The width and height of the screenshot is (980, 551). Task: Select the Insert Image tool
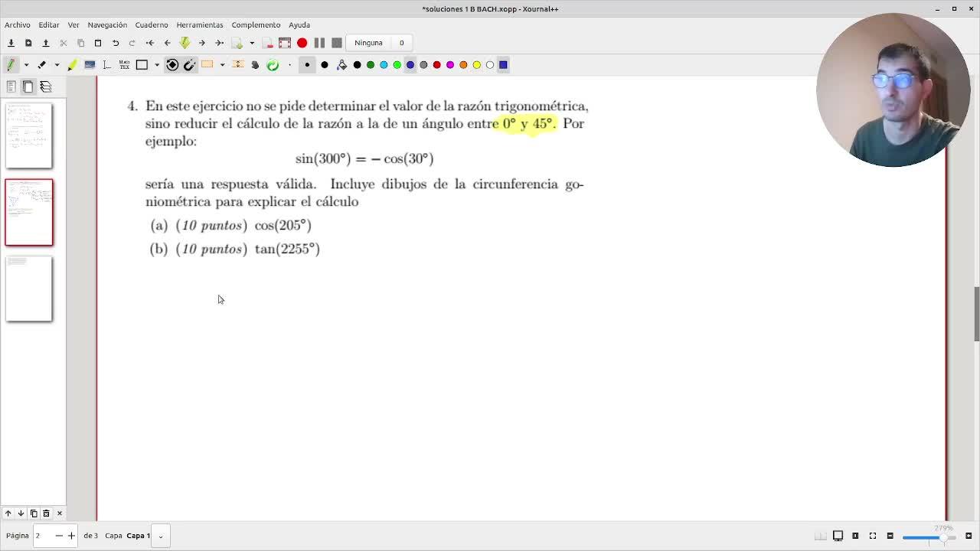coord(90,65)
